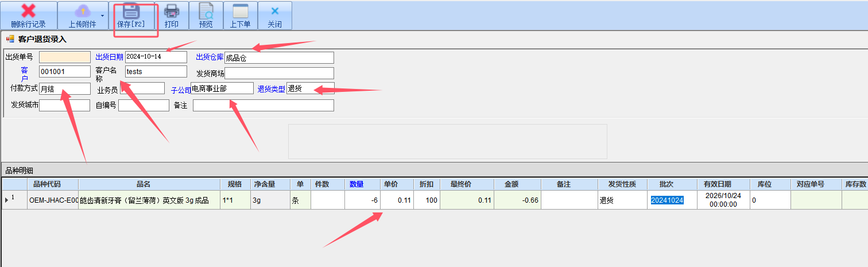Click the print (打印) toolbar icon
Image resolution: width=868 pixels, height=267 pixels.
pyautogui.click(x=171, y=11)
